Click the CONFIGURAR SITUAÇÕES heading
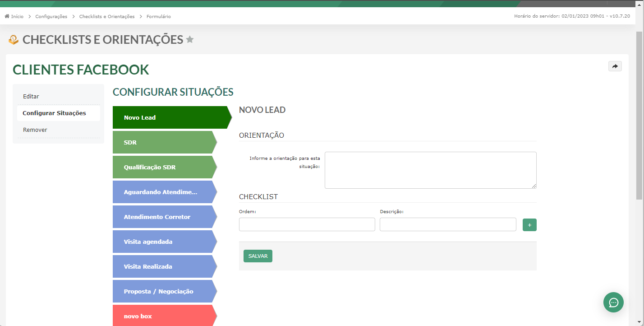Image resolution: width=644 pixels, height=326 pixels. pyautogui.click(x=173, y=92)
